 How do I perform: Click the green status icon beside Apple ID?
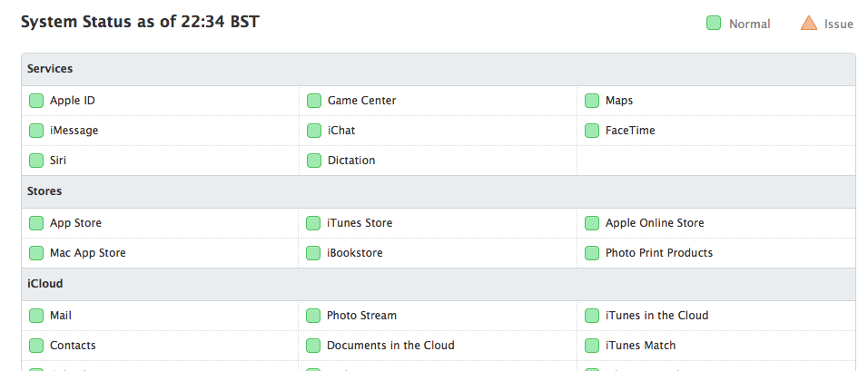(36, 101)
